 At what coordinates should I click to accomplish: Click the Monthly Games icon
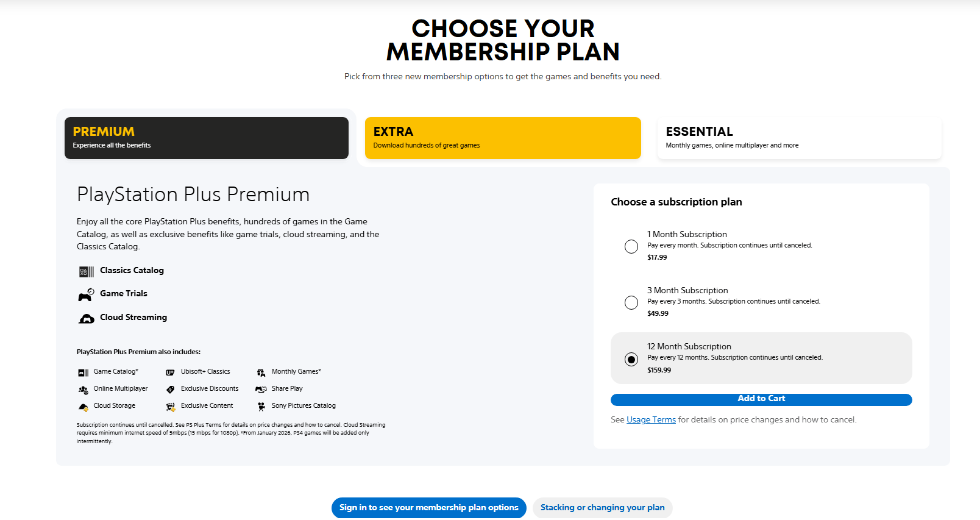[x=261, y=372]
